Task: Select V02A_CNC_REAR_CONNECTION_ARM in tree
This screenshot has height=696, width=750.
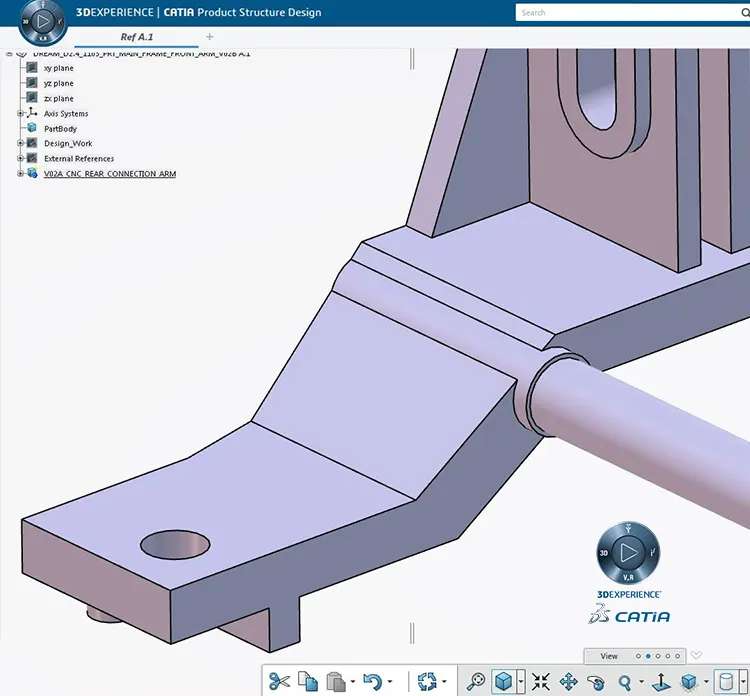Action: pyautogui.click(x=110, y=174)
